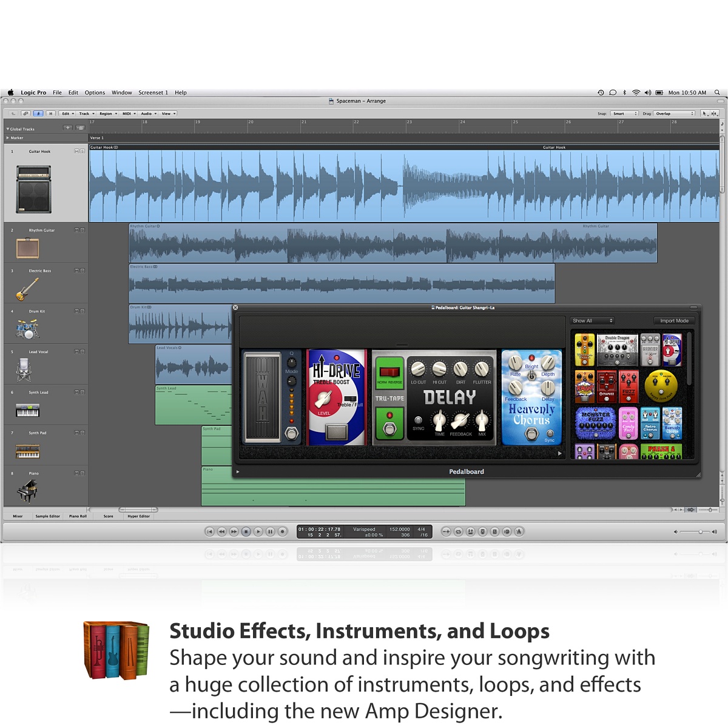The width and height of the screenshot is (728, 728).
Task: Open Spotlight search in menu bar
Action: click(717, 93)
